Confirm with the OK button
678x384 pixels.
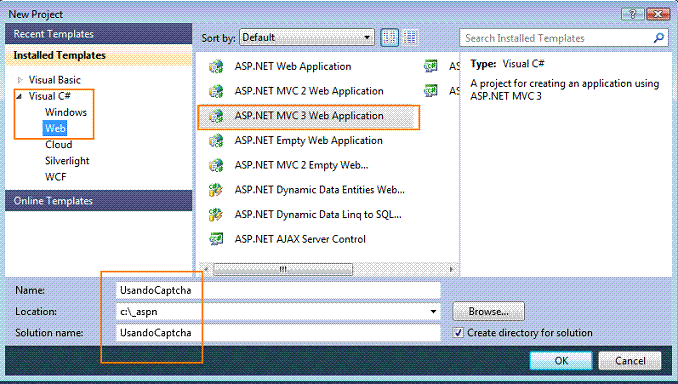pos(561,360)
